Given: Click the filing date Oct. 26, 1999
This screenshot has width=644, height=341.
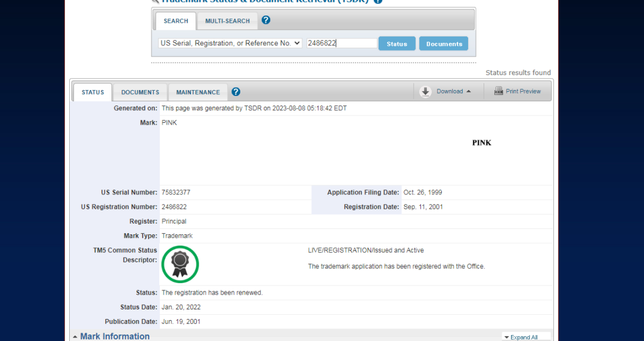Looking at the screenshot, I should coord(423,193).
